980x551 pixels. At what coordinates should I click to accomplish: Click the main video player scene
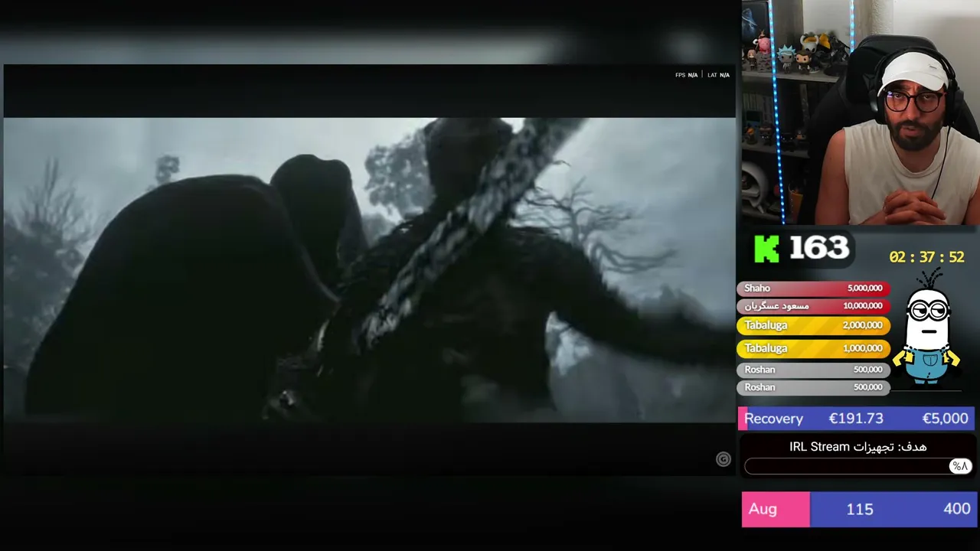[x=370, y=269]
